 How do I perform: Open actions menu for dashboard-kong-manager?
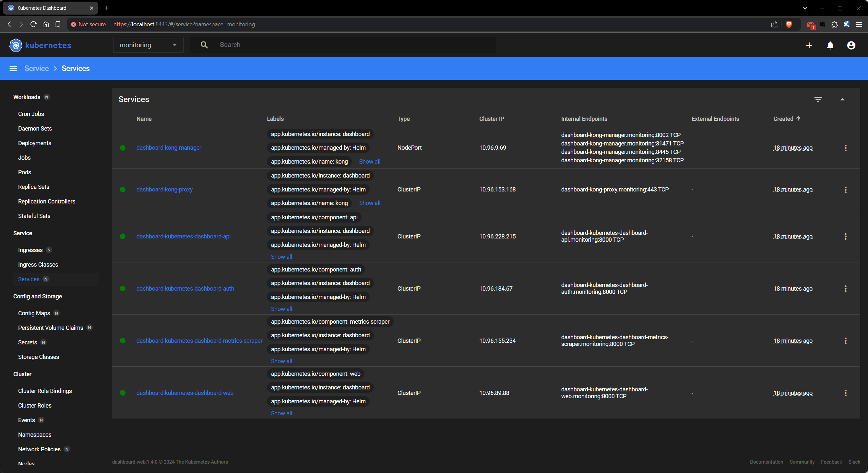[845, 148]
